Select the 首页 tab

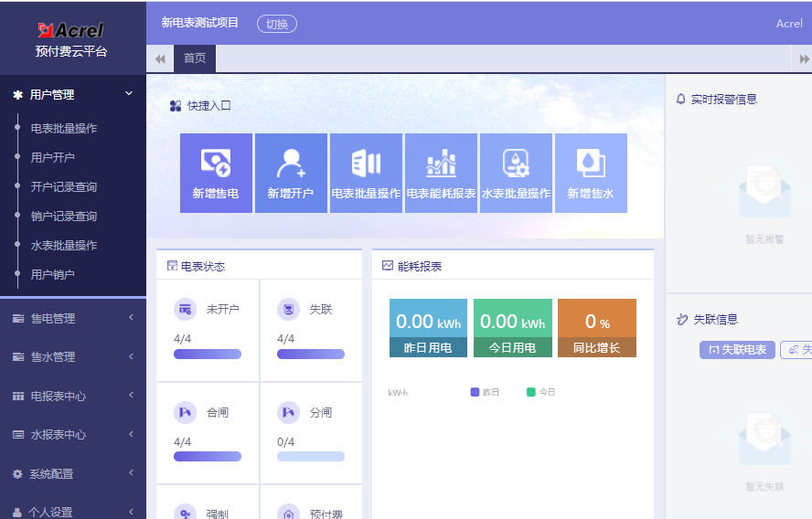(x=195, y=58)
